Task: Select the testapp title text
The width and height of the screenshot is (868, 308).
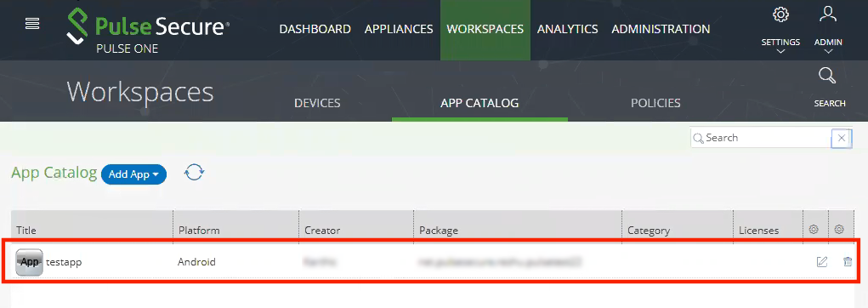Action: click(x=64, y=262)
